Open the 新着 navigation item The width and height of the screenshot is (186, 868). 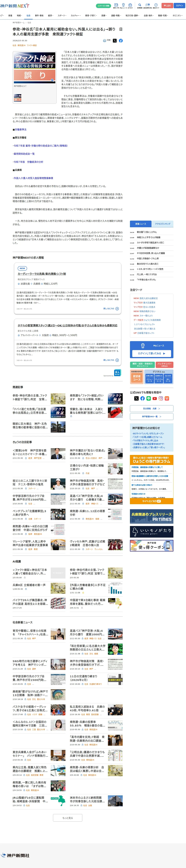(x=10, y=15)
